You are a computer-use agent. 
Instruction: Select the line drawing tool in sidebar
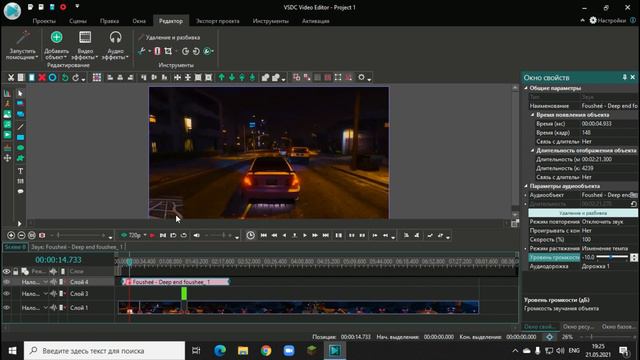coord(20,127)
